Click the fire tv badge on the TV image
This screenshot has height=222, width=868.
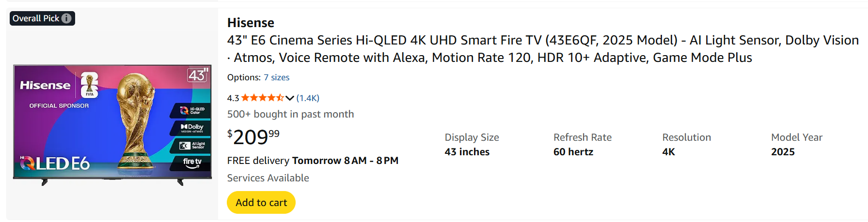click(x=192, y=163)
